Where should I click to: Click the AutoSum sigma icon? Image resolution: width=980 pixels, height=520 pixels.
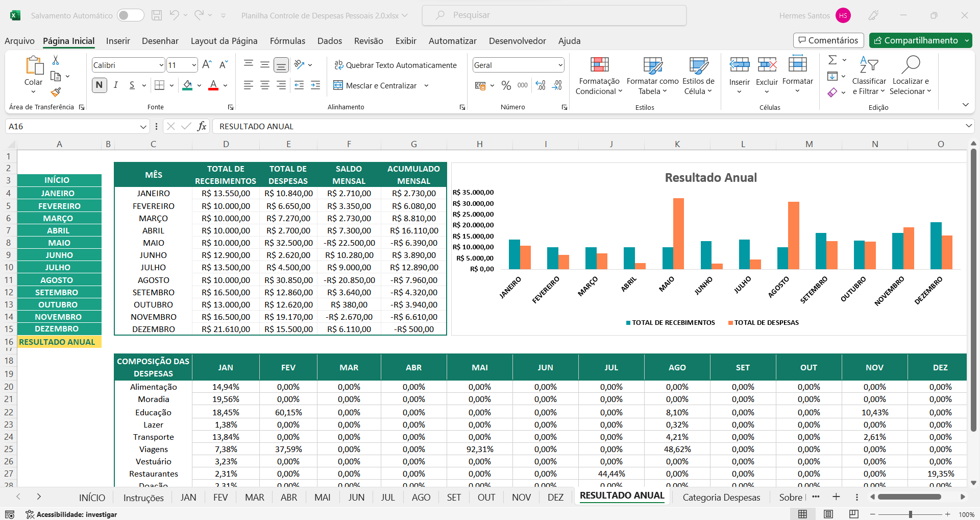coord(832,60)
